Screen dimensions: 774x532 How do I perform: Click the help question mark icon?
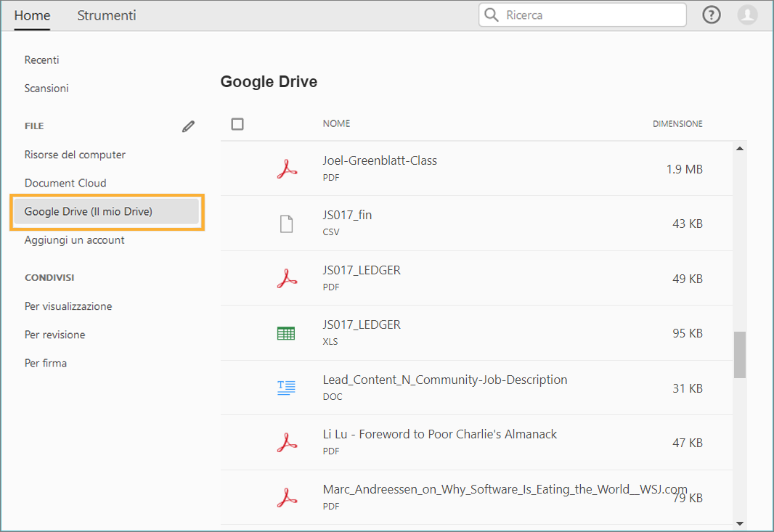click(712, 15)
